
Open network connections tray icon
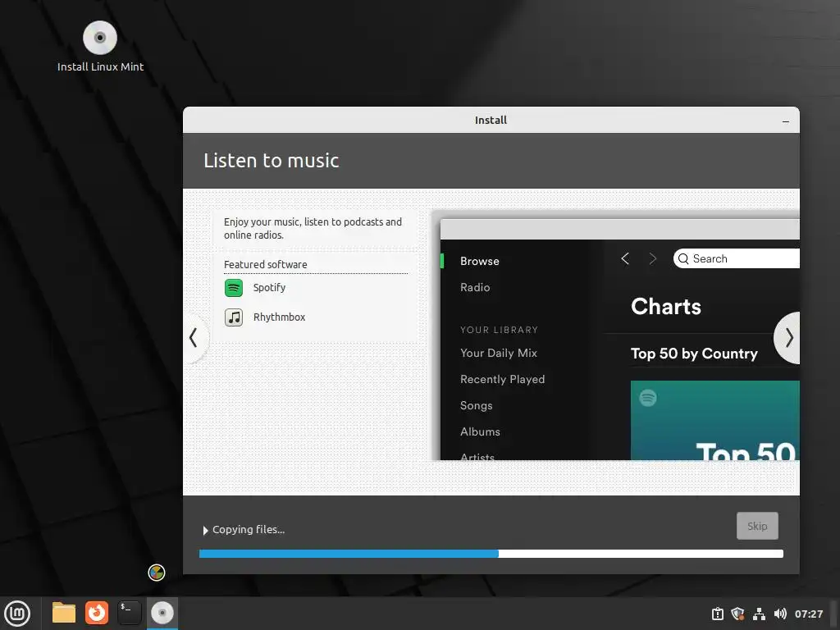pos(759,614)
